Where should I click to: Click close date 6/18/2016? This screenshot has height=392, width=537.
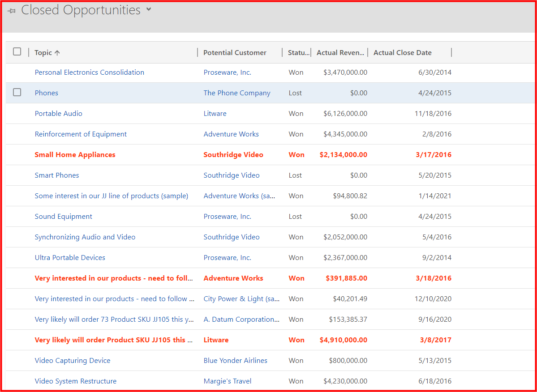(x=435, y=381)
